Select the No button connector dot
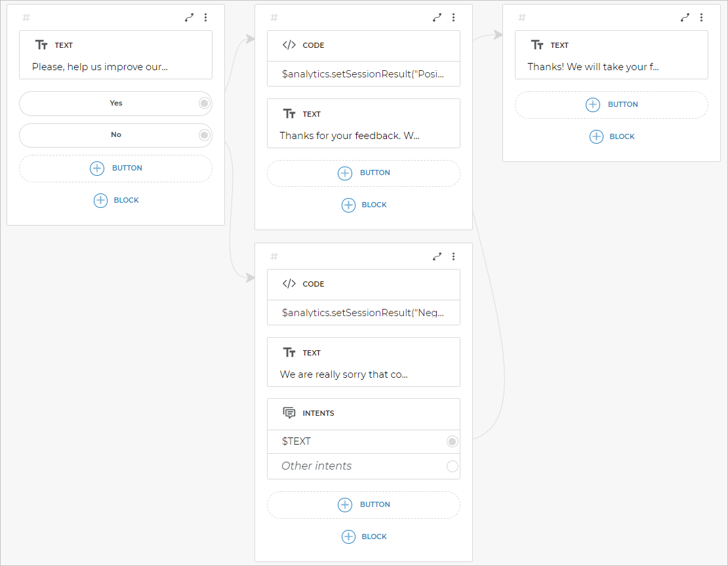The image size is (728, 566). 204,135
